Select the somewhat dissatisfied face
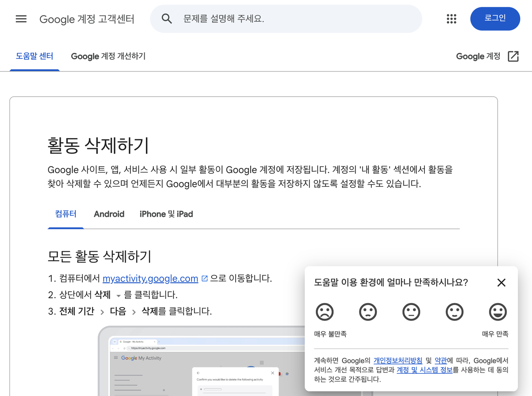Image resolution: width=532 pixels, height=396 pixels. pos(368,312)
